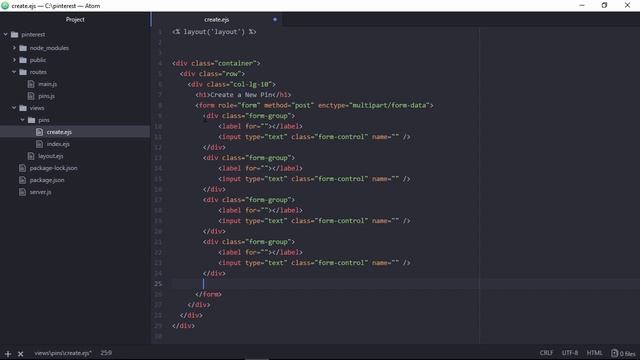Screen dimensions: 640x360
Task: Click the server.js file icon
Action: coord(22,192)
